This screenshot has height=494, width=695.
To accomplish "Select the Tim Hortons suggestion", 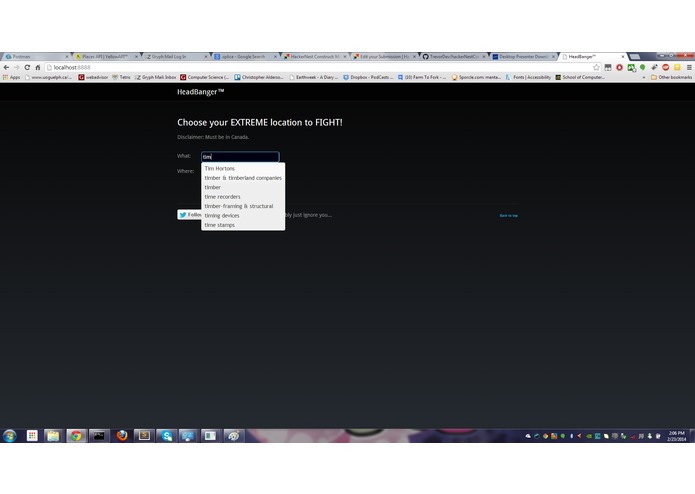I will pos(243,168).
